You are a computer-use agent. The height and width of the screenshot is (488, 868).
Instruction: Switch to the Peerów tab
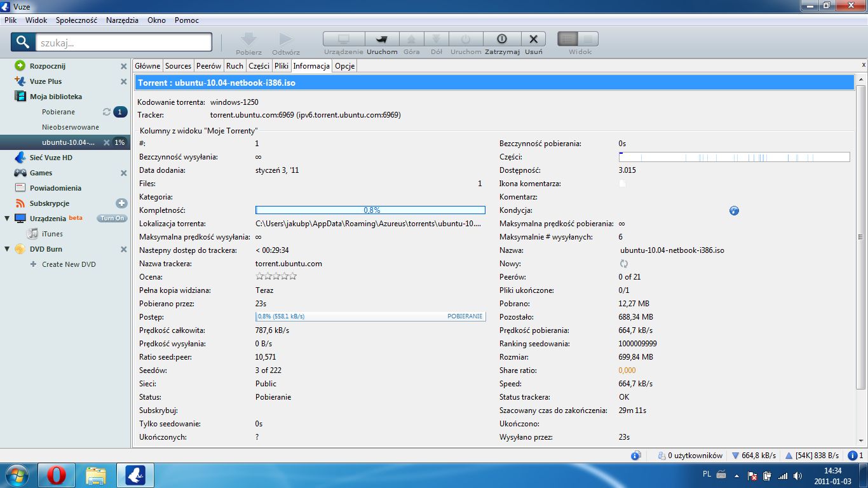tap(208, 66)
